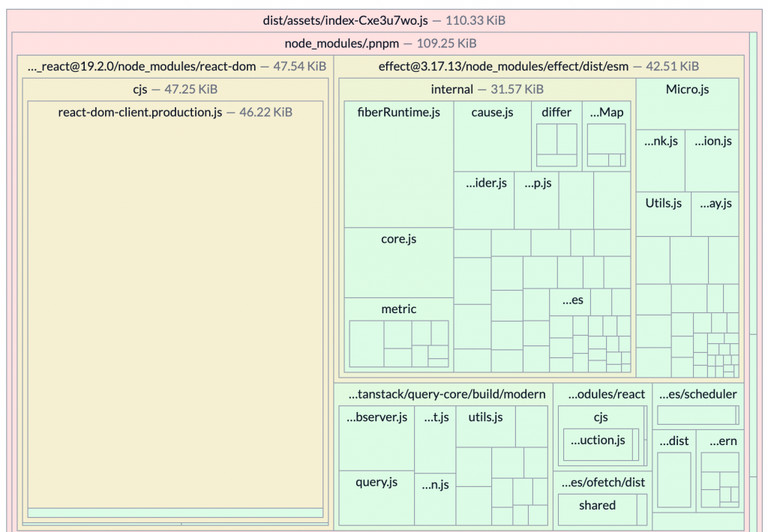The width and height of the screenshot is (768, 532).
Task: Select the internal 31.57 KiB folder header
Action: 487,89
